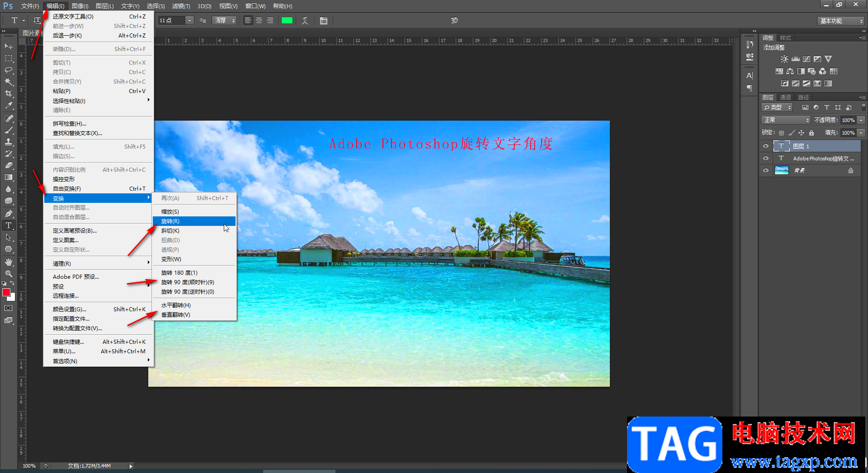Select the Move tool
The width and height of the screenshot is (868, 473).
click(9, 47)
